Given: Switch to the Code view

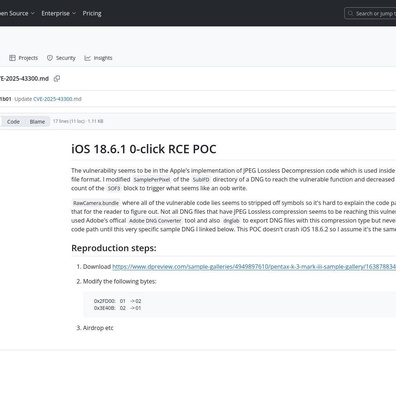Looking at the screenshot, I should [x=13, y=122].
